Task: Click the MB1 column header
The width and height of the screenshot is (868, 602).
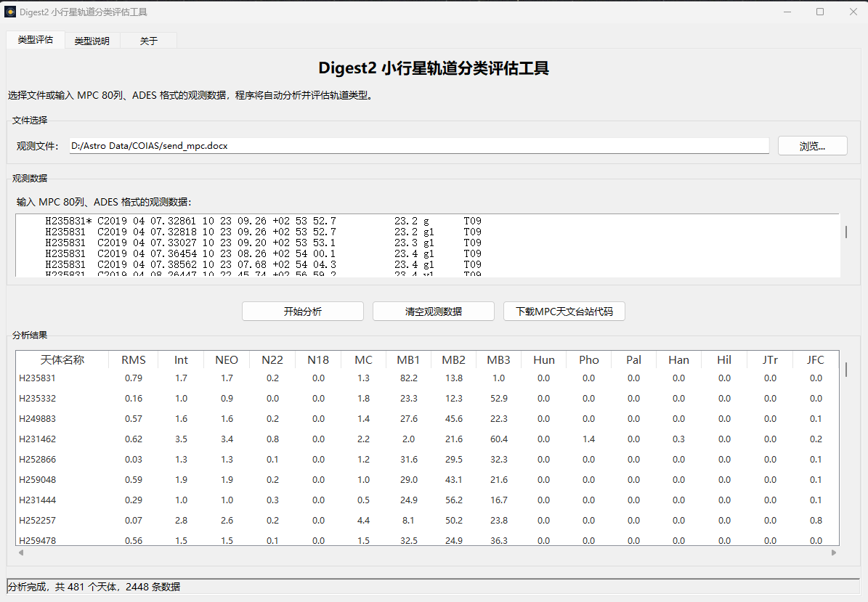Action: click(408, 359)
